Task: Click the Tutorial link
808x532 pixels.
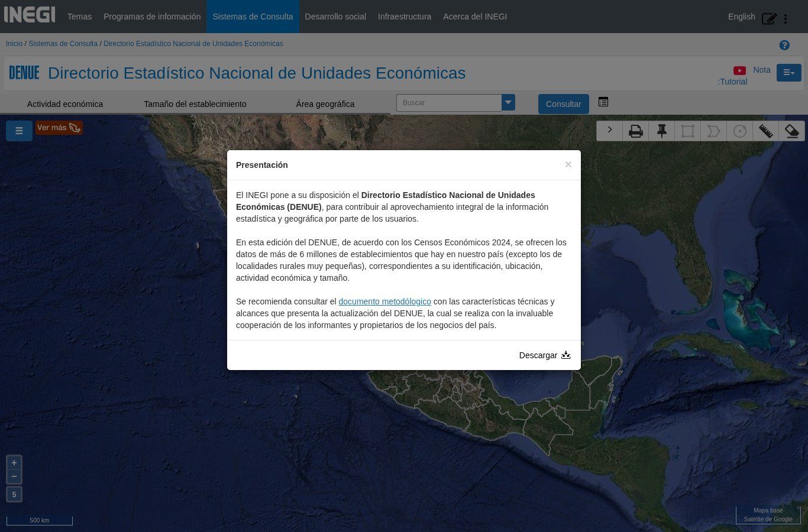Action: [x=733, y=82]
